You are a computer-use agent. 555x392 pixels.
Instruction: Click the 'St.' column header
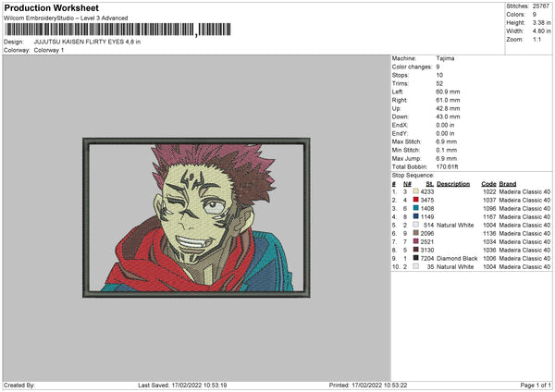(430, 184)
